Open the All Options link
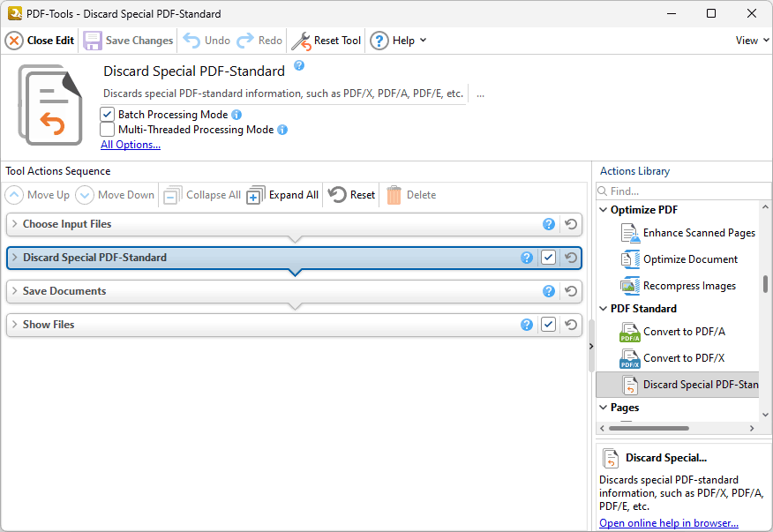This screenshot has height=532, width=773. [131, 145]
